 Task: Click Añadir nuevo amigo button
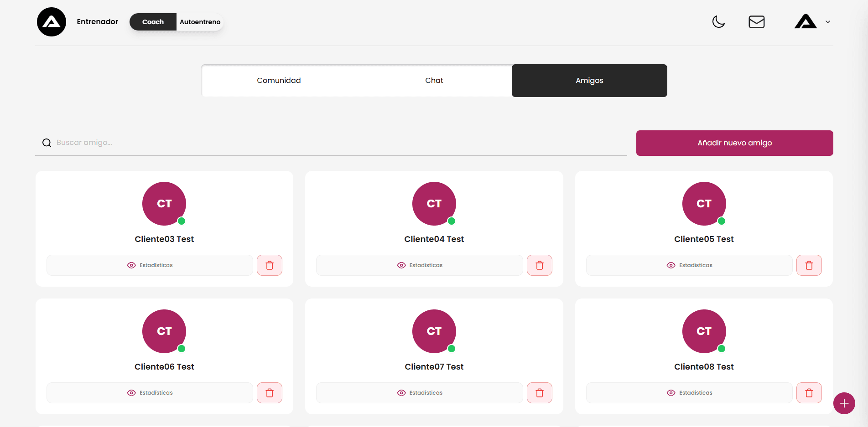tap(734, 143)
